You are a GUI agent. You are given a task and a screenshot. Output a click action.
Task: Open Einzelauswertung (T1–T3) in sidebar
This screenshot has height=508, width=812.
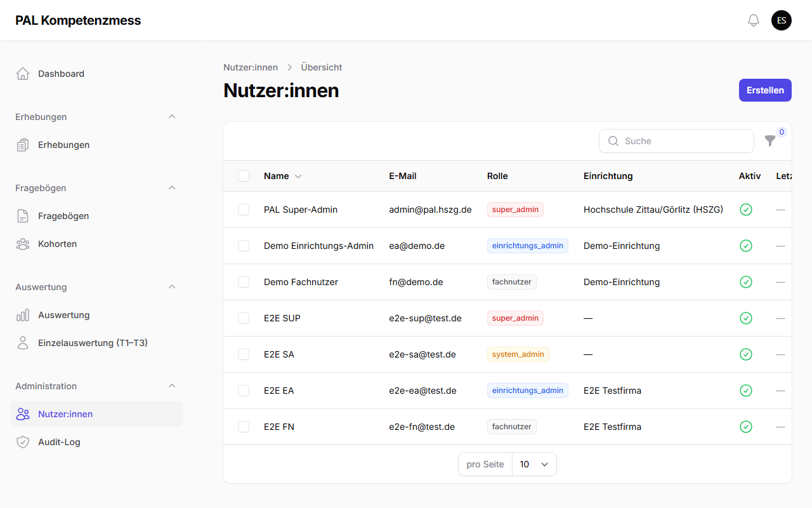coord(96,343)
